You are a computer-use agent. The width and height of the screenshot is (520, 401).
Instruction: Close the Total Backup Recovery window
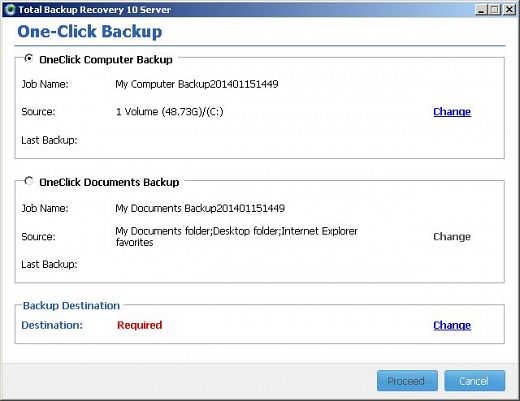[509, 9]
